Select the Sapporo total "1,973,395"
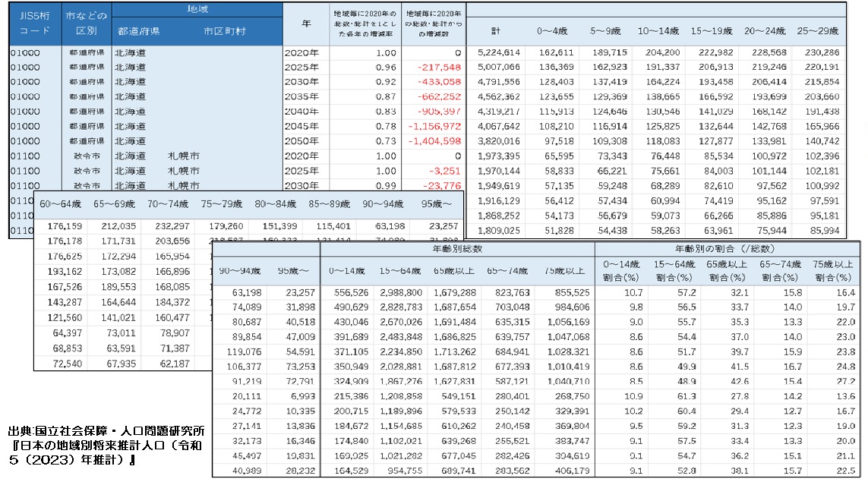Screen dimensions: 868x482 click(498, 156)
